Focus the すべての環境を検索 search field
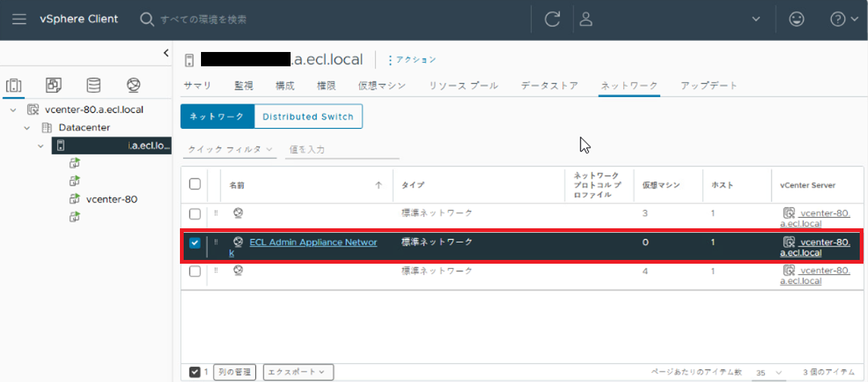 coord(204,20)
